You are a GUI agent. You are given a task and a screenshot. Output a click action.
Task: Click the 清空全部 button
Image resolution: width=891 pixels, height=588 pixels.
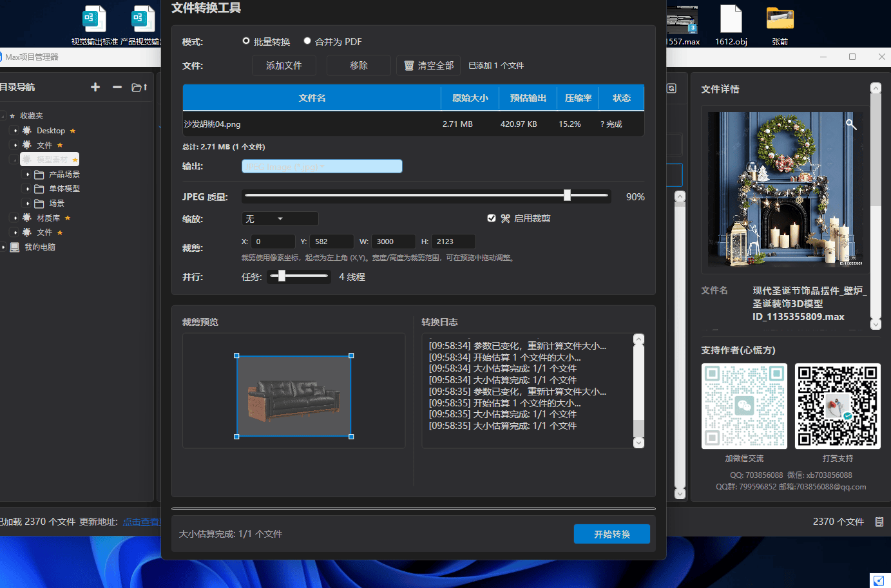(428, 66)
